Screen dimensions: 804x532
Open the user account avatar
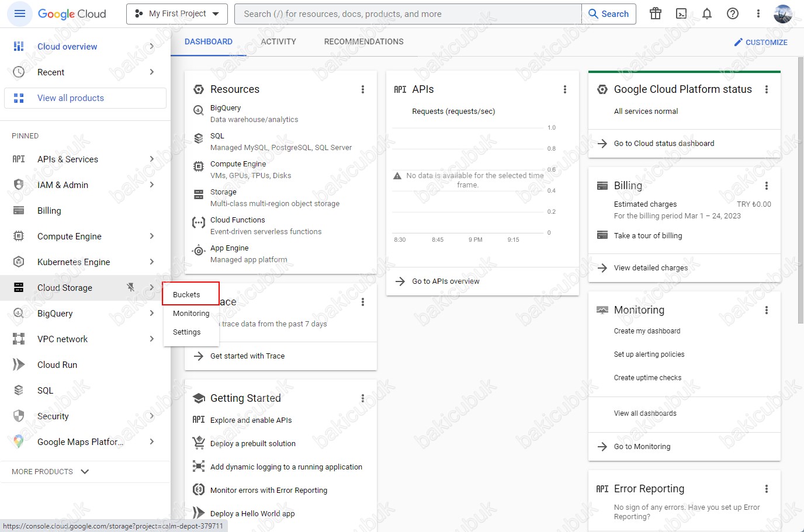point(783,13)
